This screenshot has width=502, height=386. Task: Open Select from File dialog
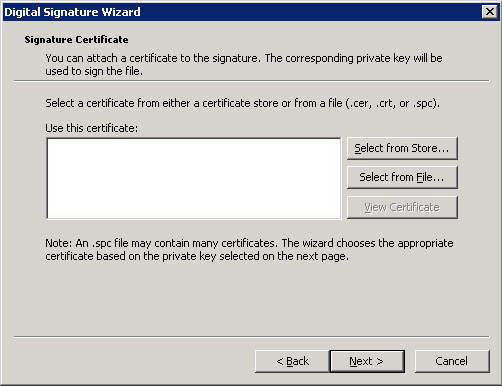click(402, 177)
